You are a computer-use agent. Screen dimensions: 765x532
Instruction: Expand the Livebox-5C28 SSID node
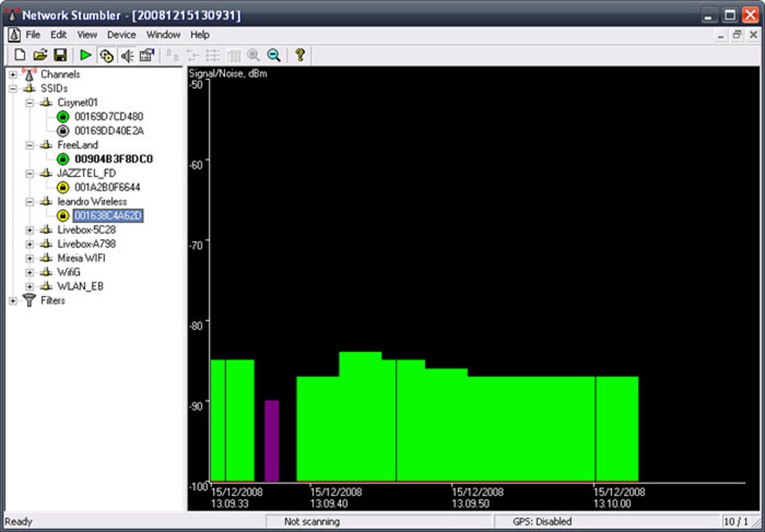30,230
